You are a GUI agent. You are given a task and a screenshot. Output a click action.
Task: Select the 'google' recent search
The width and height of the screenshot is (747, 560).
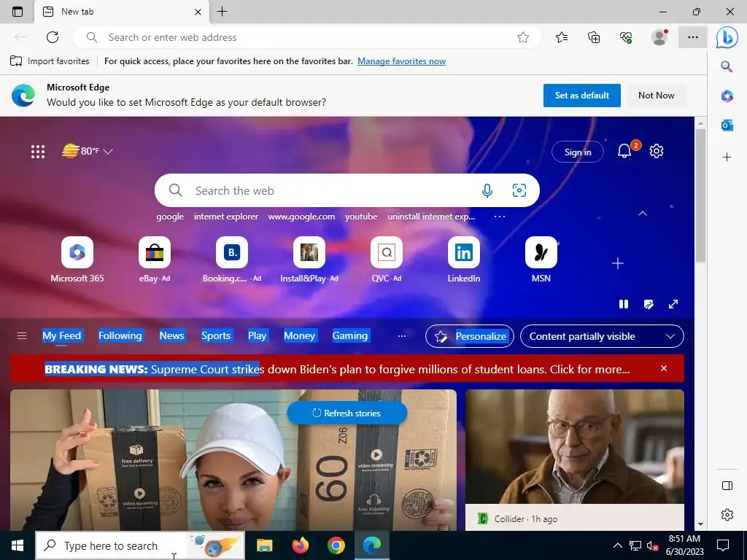(170, 217)
